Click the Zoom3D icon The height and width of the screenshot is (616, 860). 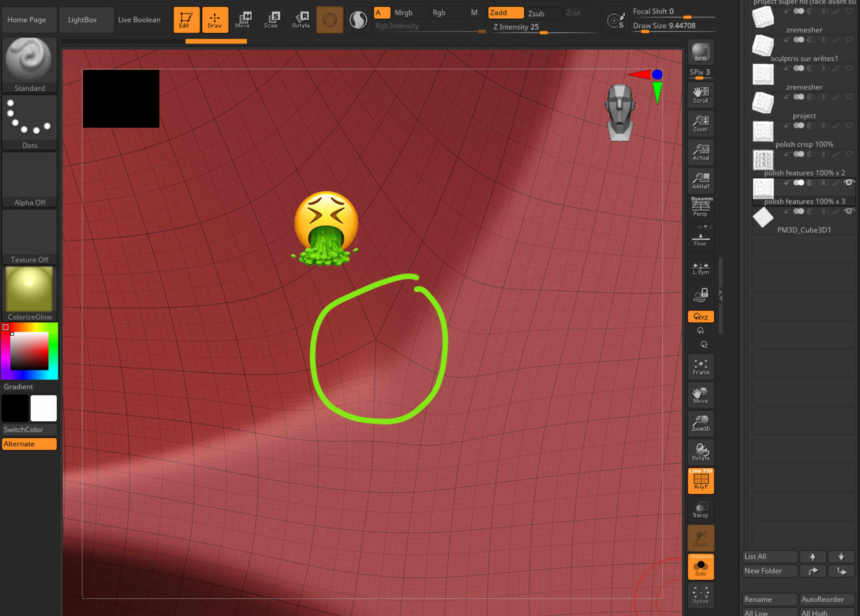click(x=701, y=424)
